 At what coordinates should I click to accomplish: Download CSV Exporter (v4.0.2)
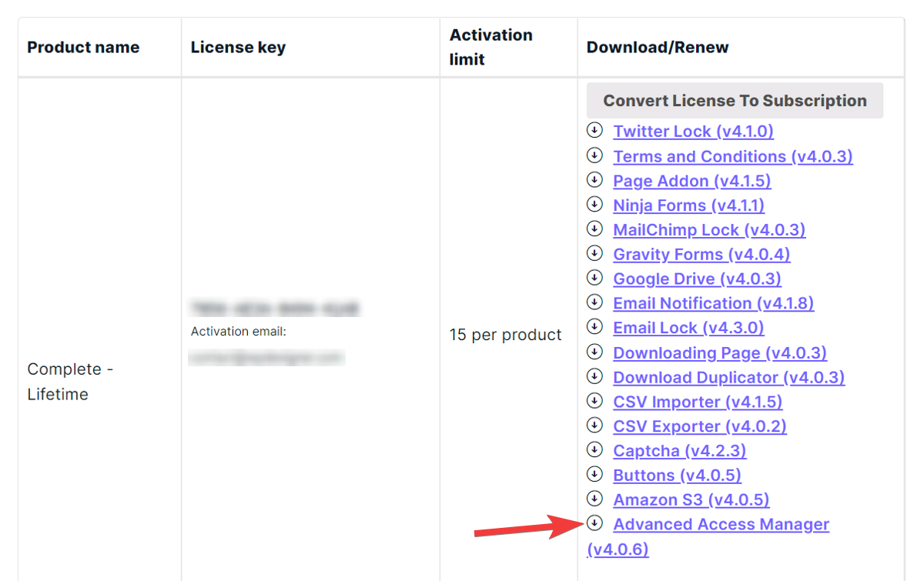(700, 426)
